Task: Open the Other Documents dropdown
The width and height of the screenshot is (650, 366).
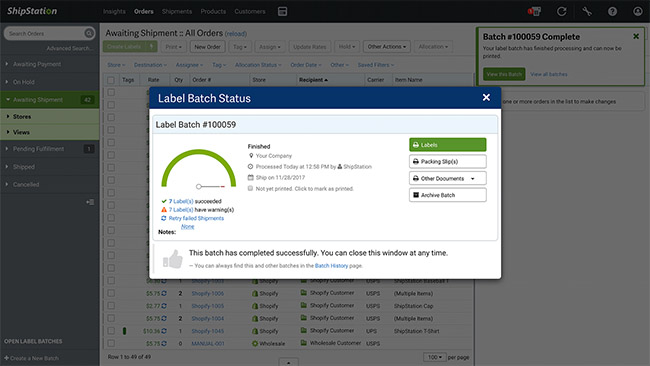Action: click(x=448, y=178)
